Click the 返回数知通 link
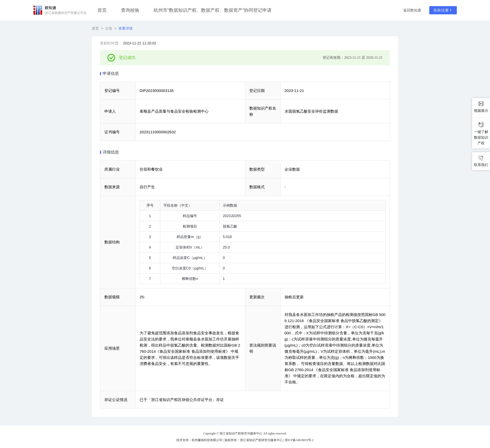 point(412,10)
